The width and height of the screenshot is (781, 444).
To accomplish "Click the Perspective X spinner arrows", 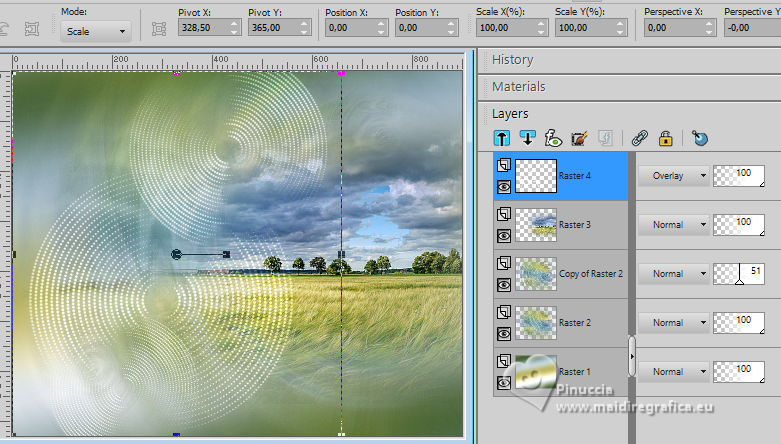I will [710, 28].
